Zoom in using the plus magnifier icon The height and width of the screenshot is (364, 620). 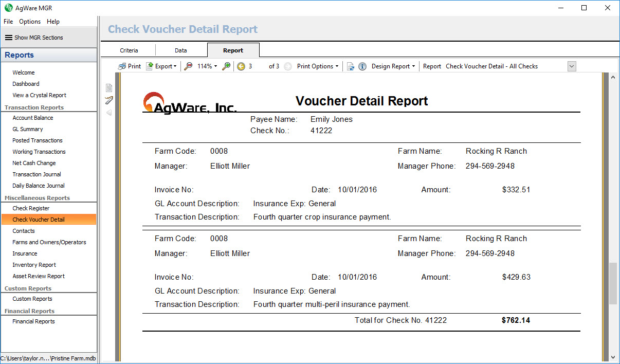coord(226,66)
